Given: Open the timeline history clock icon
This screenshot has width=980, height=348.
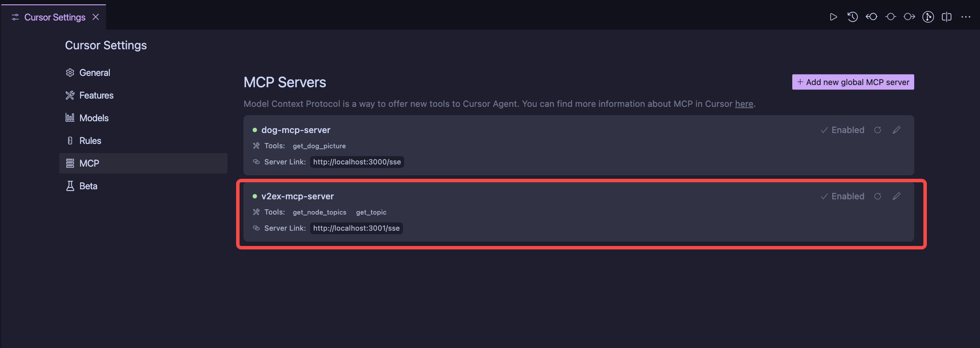Looking at the screenshot, I should pyautogui.click(x=852, y=17).
